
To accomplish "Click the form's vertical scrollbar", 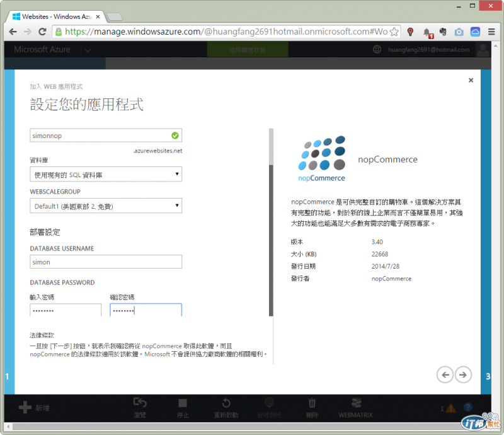I will coord(271,222).
